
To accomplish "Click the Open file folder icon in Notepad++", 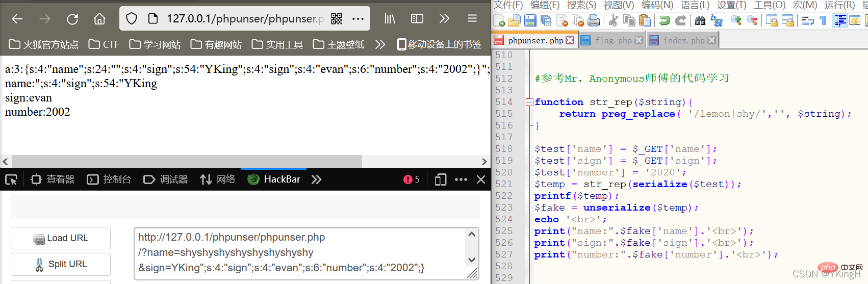I will tap(514, 20).
